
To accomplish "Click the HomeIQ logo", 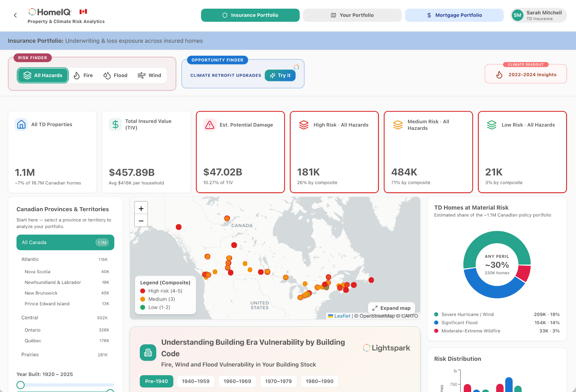I will [x=50, y=12].
